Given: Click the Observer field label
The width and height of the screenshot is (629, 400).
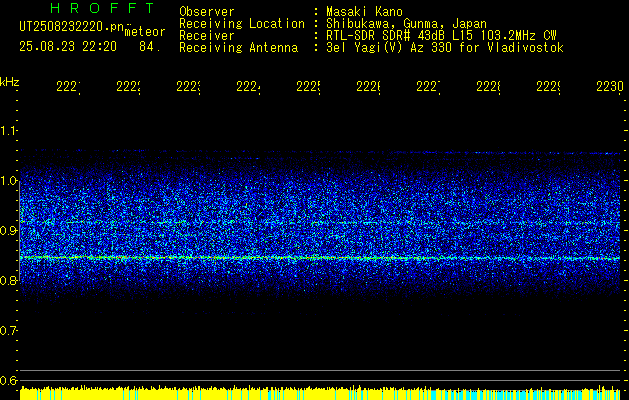Looking at the screenshot, I should click(207, 11).
